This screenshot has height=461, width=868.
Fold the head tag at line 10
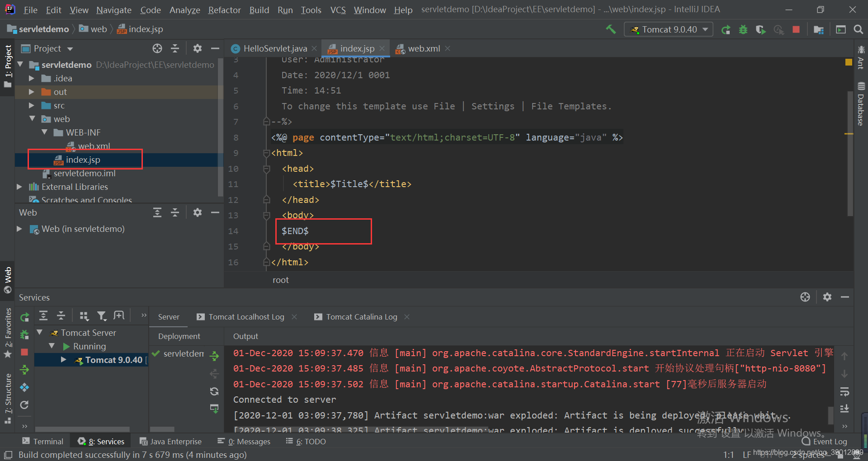pyautogui.click(x=266, y=169)
